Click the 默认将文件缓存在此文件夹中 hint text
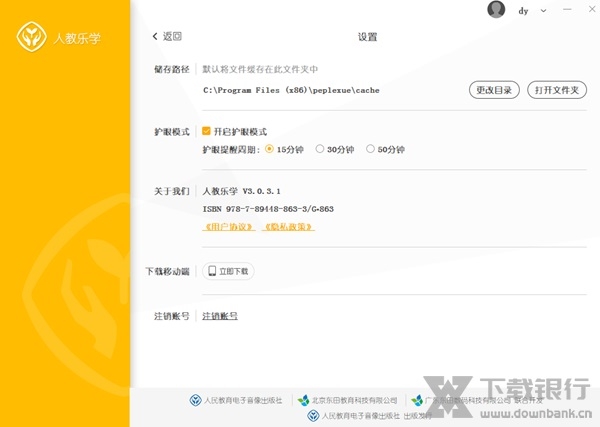 260,69
